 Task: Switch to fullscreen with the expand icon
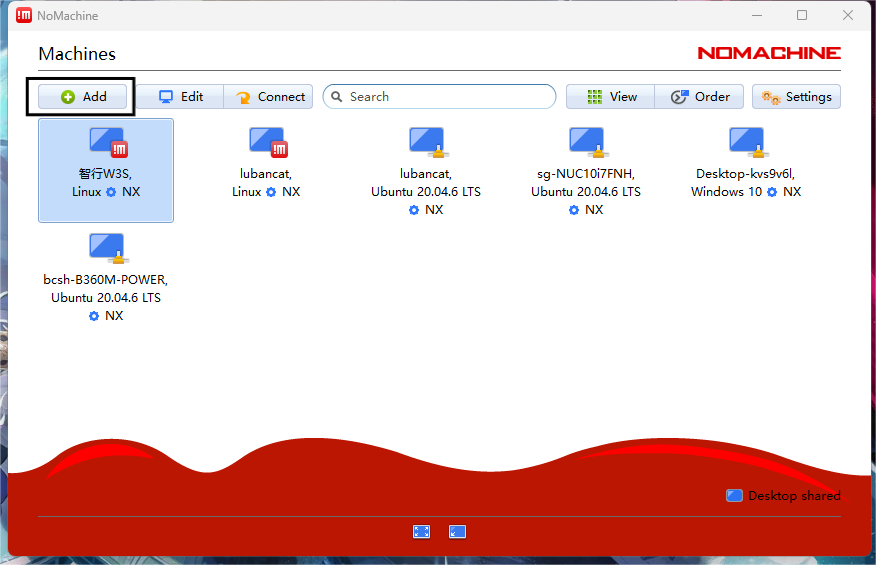(421, 531)
